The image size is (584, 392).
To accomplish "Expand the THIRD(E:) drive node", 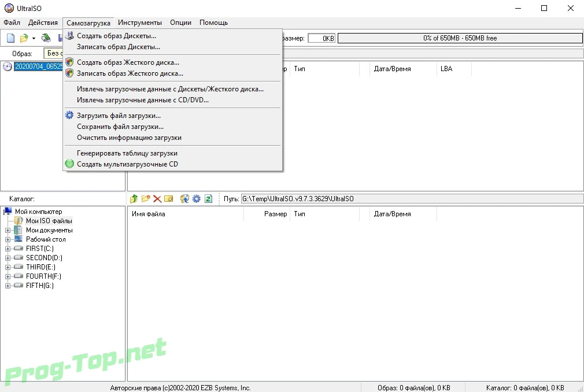I will pos(8,267).
